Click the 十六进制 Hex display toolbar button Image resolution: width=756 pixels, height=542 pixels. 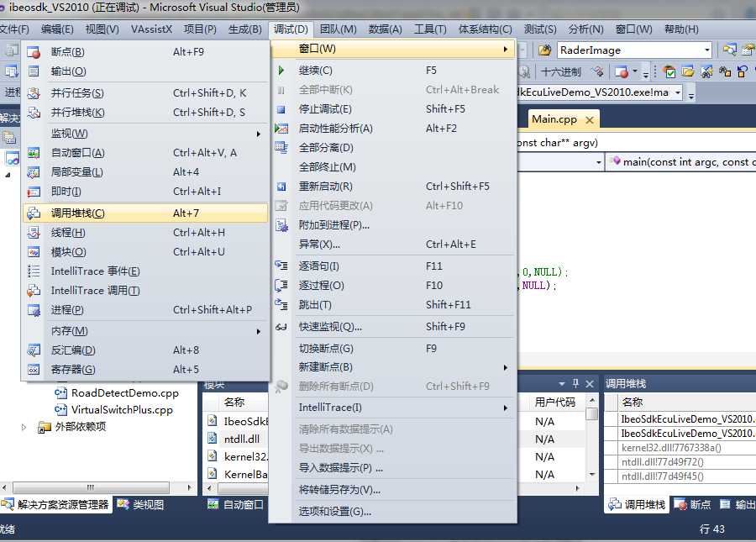coord(561,72)
